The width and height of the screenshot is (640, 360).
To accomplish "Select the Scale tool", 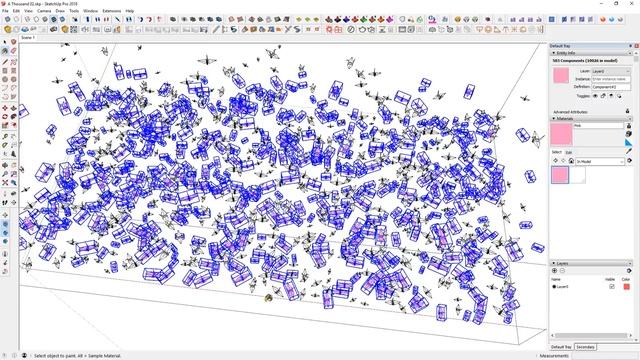I will tap(5, 125).
